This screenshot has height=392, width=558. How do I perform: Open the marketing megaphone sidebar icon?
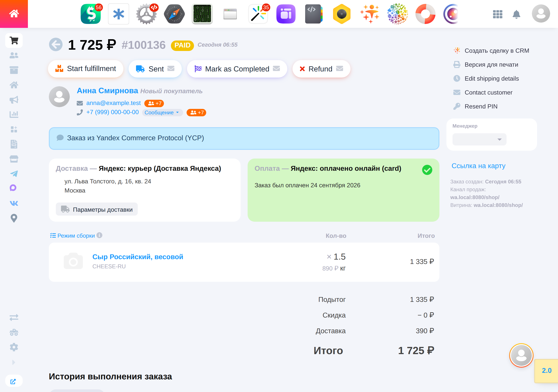(14, 100)
